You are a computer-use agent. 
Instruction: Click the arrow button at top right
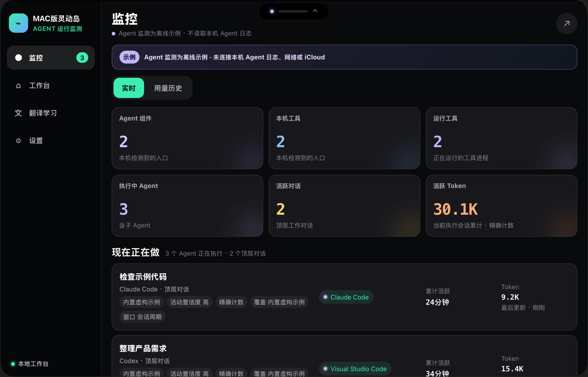[x=567, y=23]
